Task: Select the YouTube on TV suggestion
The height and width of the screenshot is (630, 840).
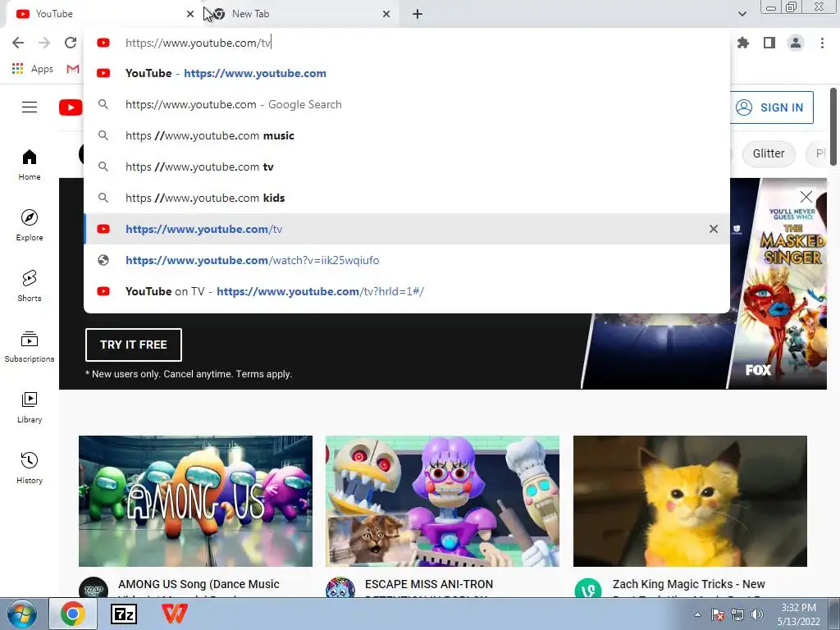Action: (407, 291)
